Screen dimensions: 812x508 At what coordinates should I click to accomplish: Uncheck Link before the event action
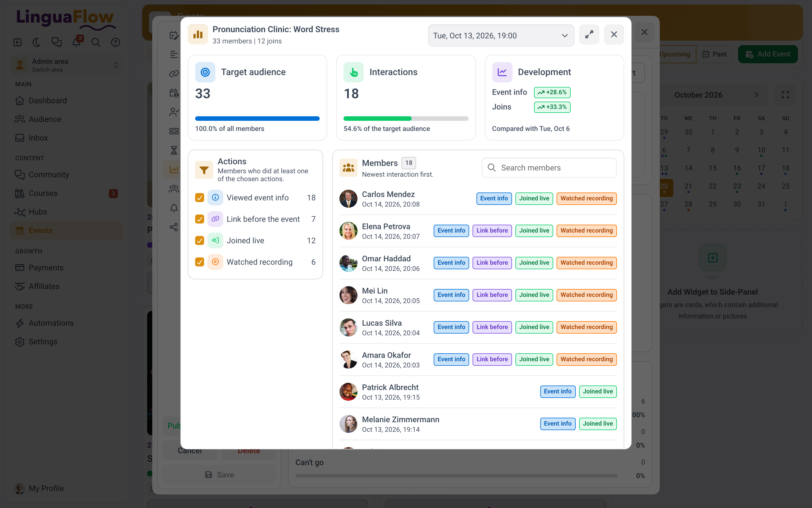tap(200, 219)
